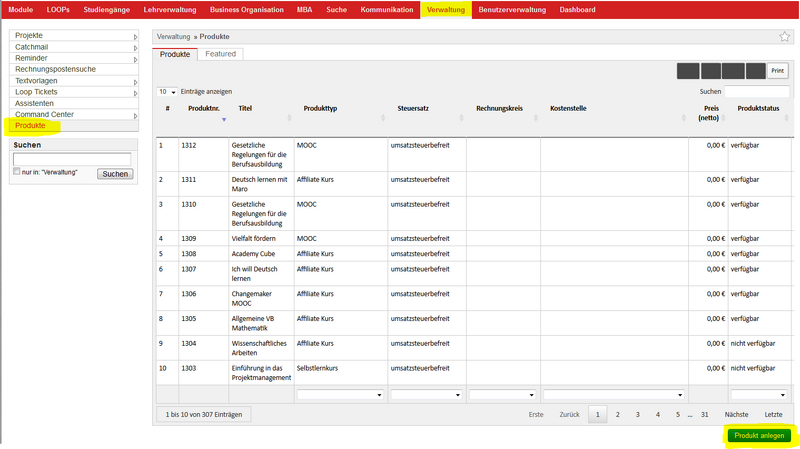Click the 'Deutsch lernen mit Maro' title
The height and width of the screenshot is (449, 800).
tap(259, 184)
